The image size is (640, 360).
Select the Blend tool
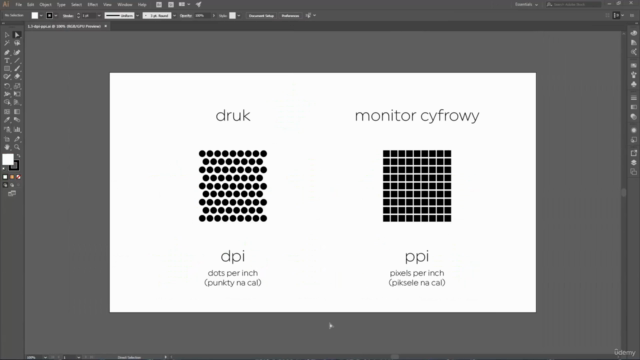click(17, 120)
